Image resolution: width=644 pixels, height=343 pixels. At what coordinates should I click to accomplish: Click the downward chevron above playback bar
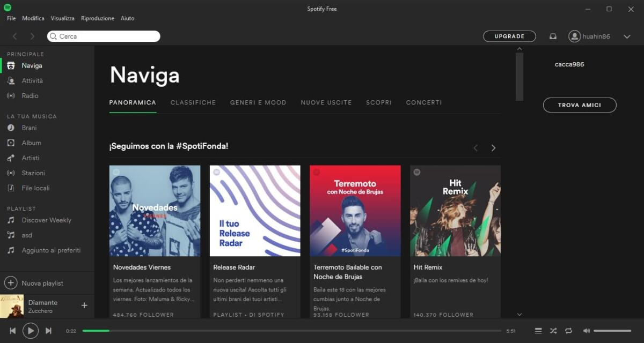[519, 315]
